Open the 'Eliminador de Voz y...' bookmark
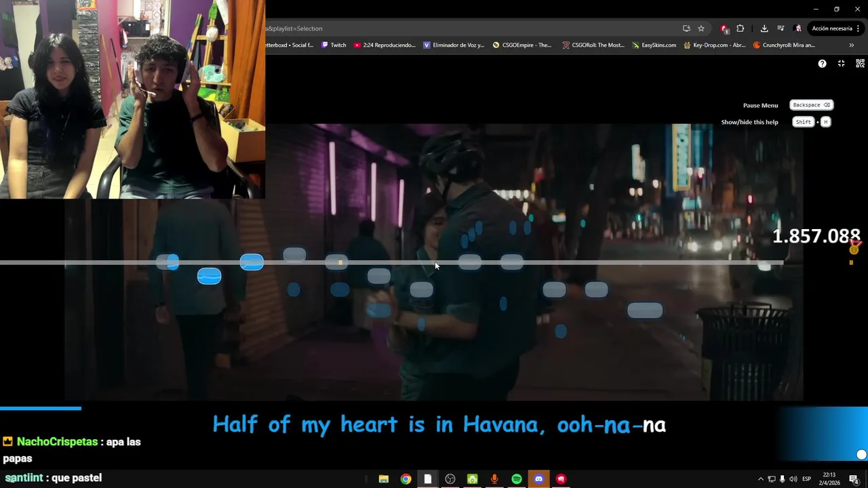This screenshot has width=868, height=488. coord(454,45)
